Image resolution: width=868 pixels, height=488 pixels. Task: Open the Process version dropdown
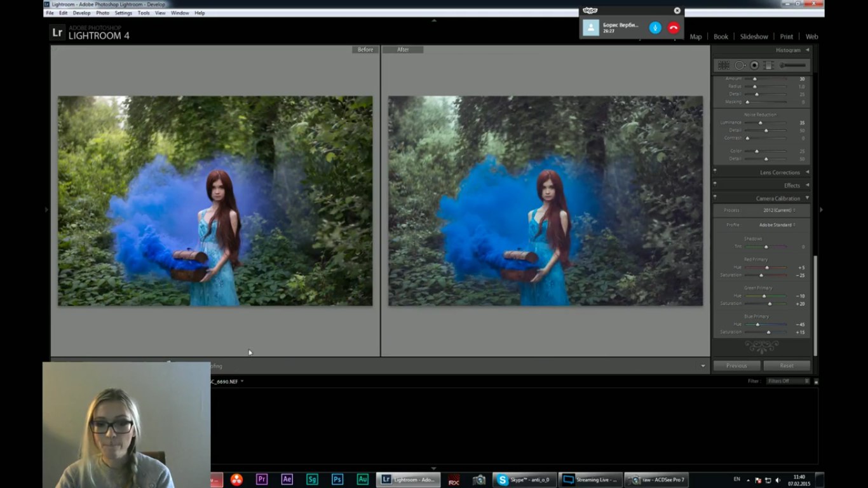pyautogui.click(x=778, y=210)
